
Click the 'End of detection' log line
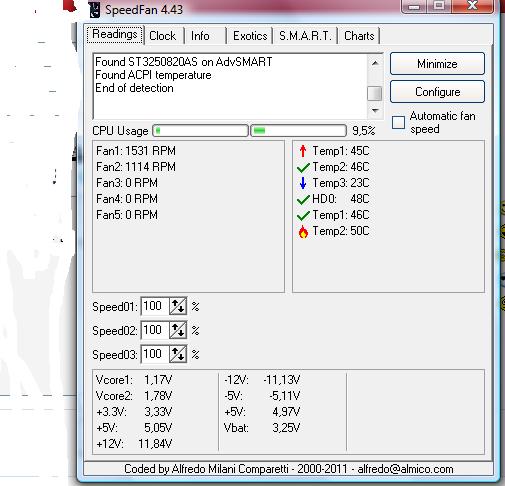pos(134,88)
